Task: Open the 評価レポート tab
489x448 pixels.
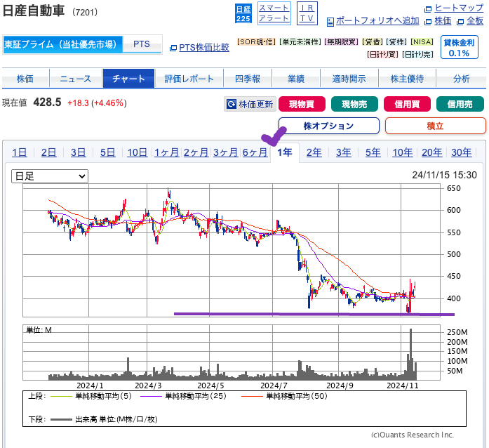Action: pos(189,79)
